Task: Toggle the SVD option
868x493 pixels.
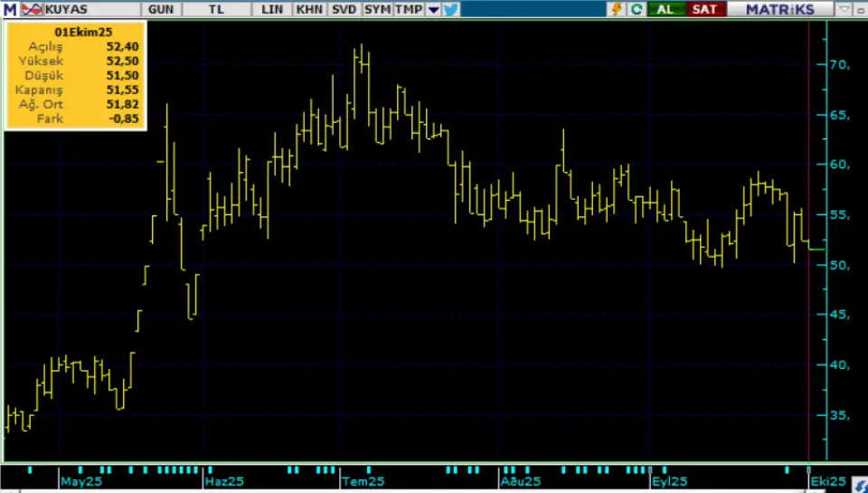Action: tap(344, 9)
